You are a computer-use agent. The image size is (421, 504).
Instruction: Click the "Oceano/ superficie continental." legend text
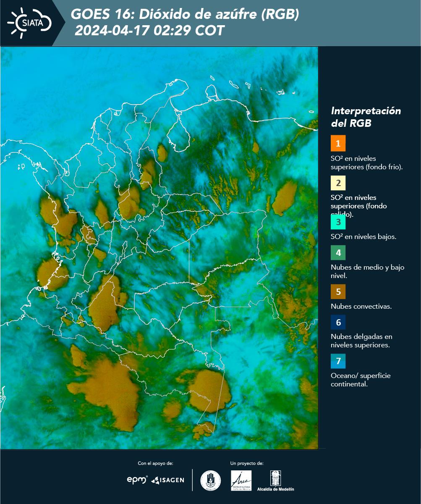361,380
